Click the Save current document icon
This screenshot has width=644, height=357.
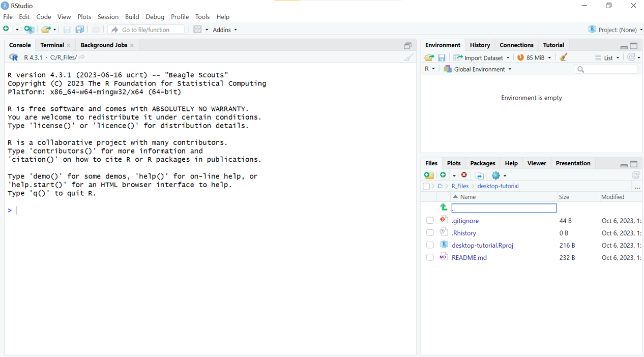[x=67, y=29]
